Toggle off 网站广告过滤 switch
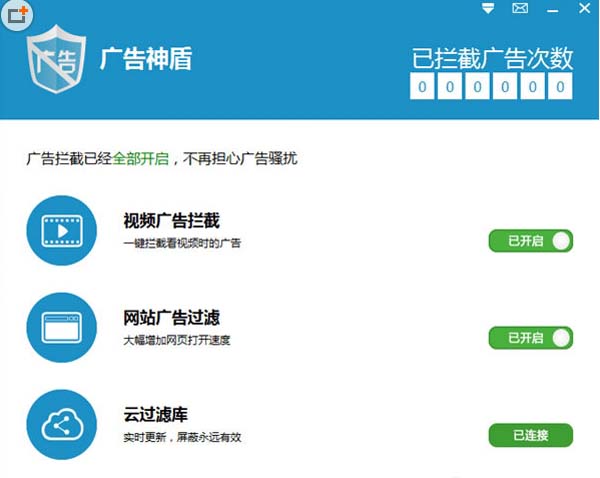Screen dimensions: 600x478 [531, 338]
